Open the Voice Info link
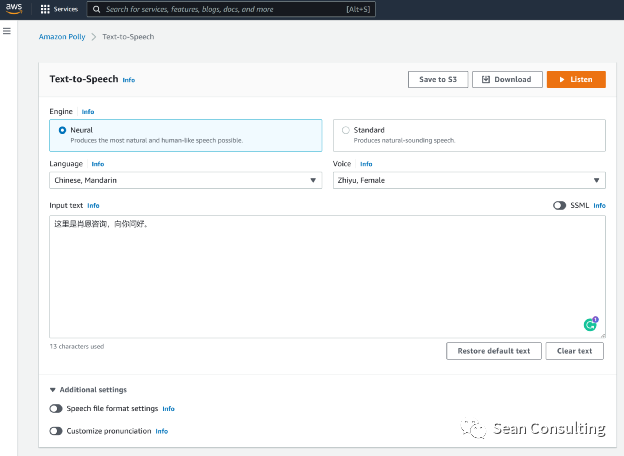 coord(366,164)
